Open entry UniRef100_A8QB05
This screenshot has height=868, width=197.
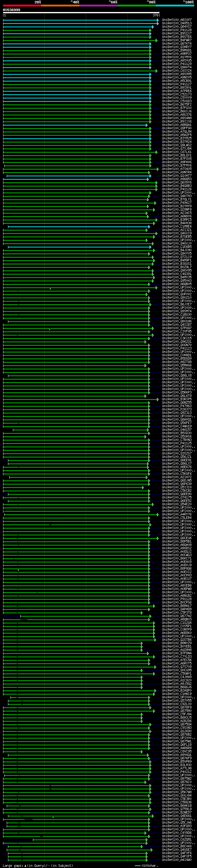(177, 284)
